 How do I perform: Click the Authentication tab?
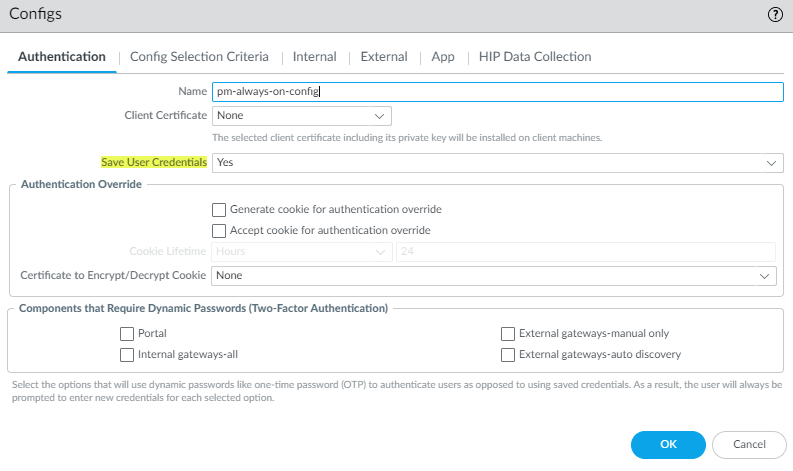tap(62, 57)
